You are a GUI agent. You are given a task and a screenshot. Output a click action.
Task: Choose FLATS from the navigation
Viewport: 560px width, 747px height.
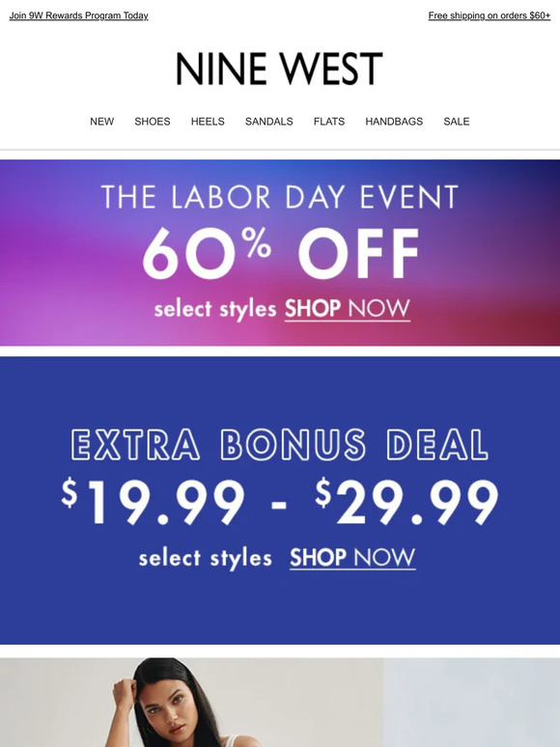tap(329, 122)
